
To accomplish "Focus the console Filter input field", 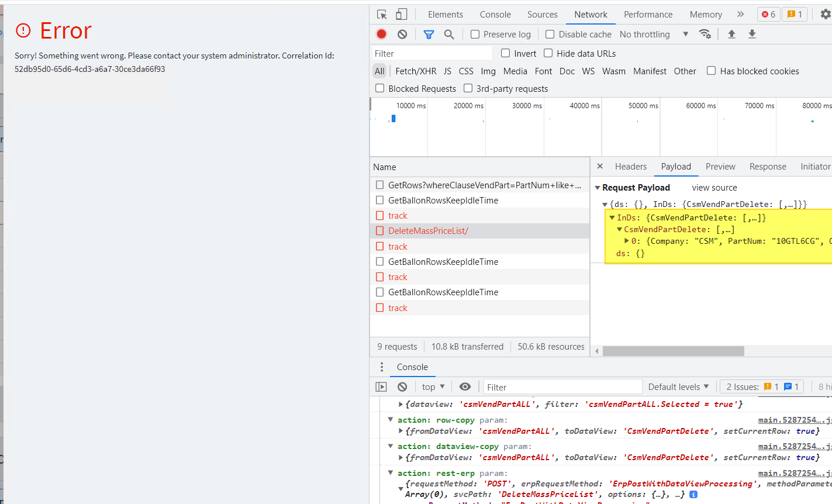I will pos(562,387).
